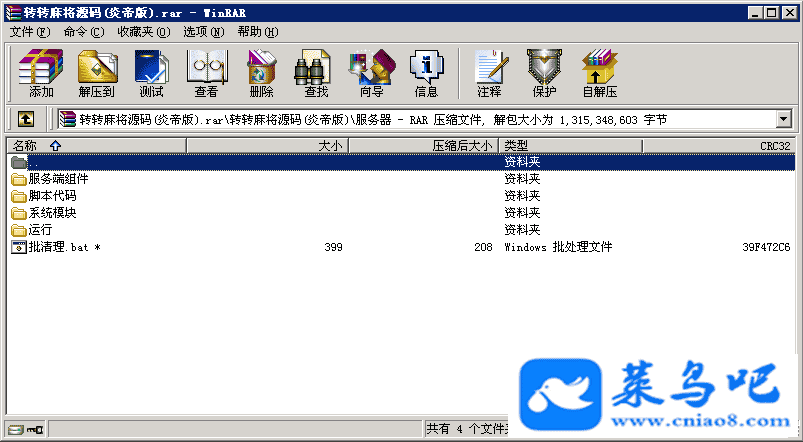Open the 选项 (Options) menu

tap(202, 31)
